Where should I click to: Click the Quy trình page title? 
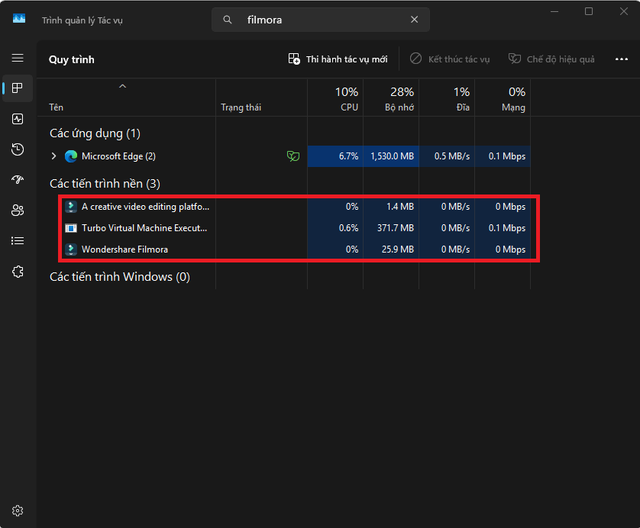[x=71, y=60]
